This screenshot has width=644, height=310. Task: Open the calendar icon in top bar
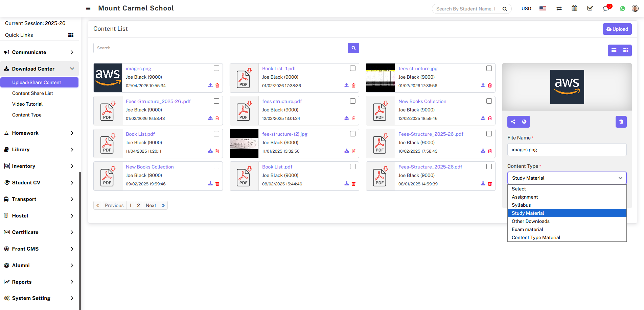[x=574, y=8]
